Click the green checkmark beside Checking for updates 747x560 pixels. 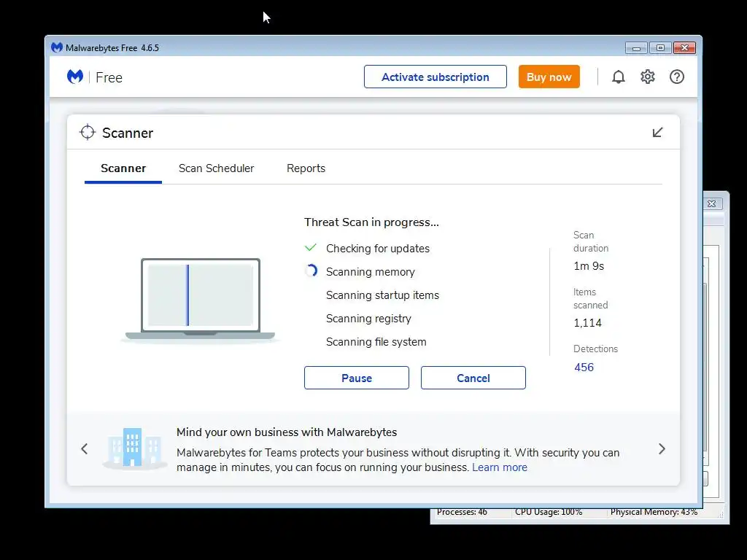click(x=311, y=248)
